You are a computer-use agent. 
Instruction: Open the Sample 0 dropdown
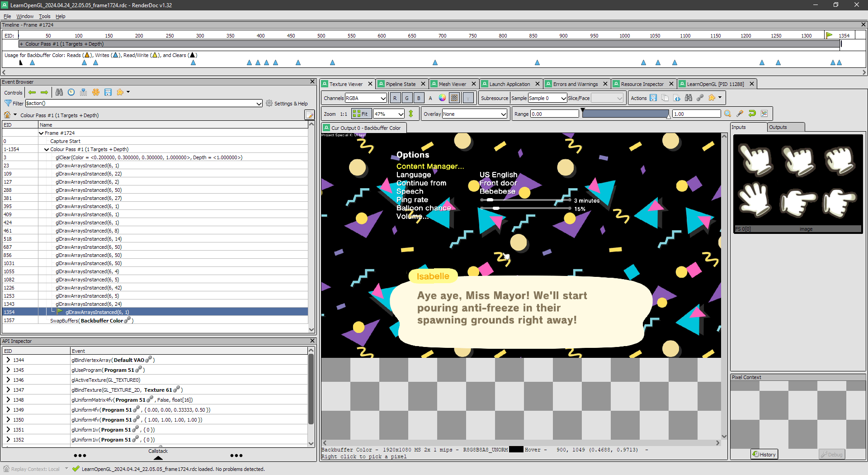point(547,98)
